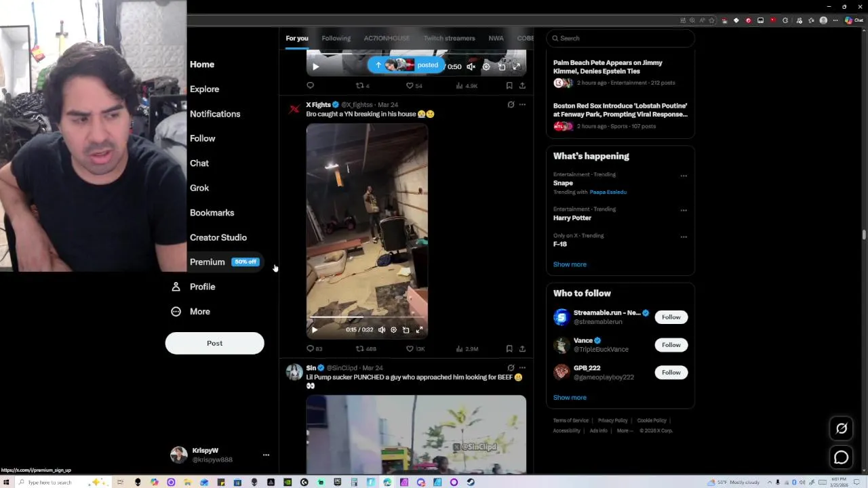Screen dimensions: 868x488
Task: Enter fullscreen on X Fights video
Action: pos(419,330)
